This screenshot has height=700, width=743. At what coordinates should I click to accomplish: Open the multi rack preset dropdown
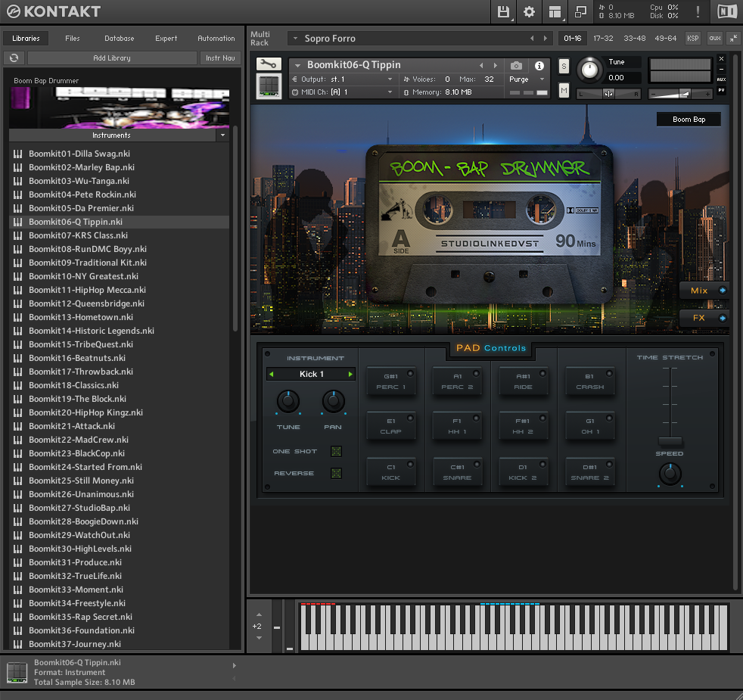tap(295, 39)
